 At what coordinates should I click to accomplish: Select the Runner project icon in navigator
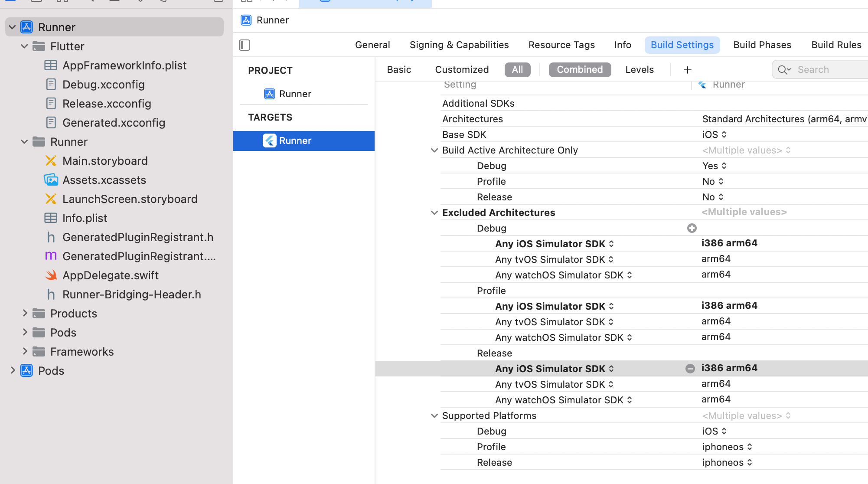coord(26,26)
